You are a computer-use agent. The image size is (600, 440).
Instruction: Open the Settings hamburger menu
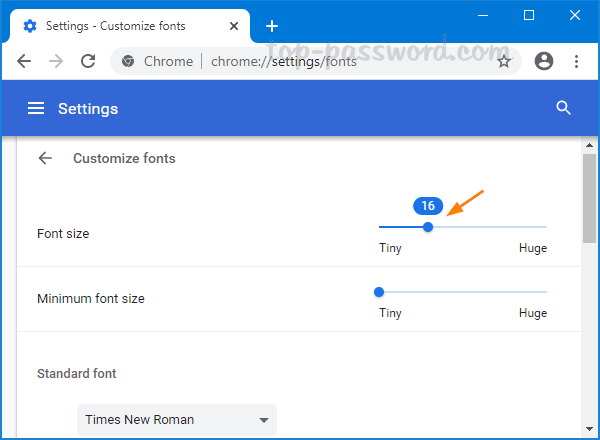coord(36,108)
